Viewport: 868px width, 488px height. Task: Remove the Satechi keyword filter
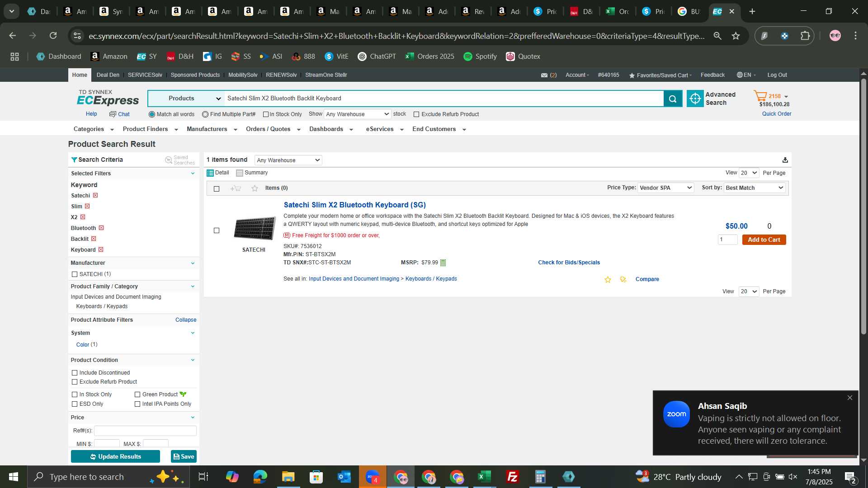pos(95,196)
